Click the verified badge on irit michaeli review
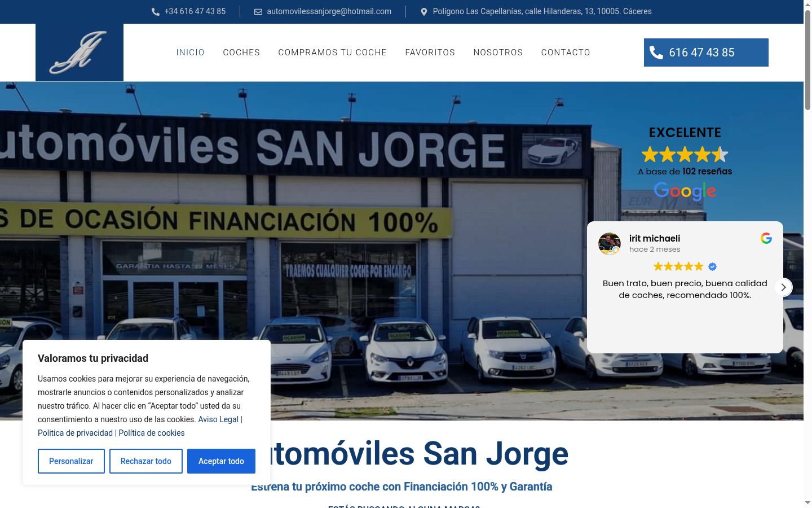This screenshot has width=812, height=508. coord(712,266)
